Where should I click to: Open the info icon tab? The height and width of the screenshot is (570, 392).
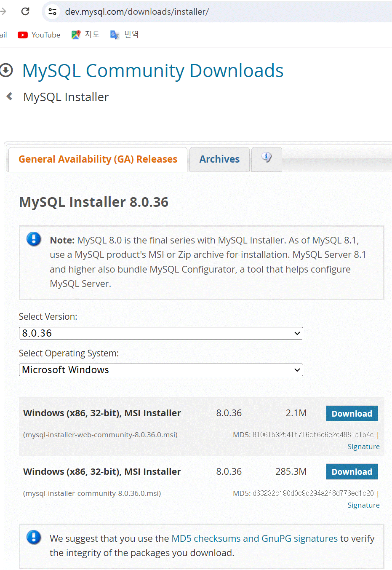click(267, 159)
